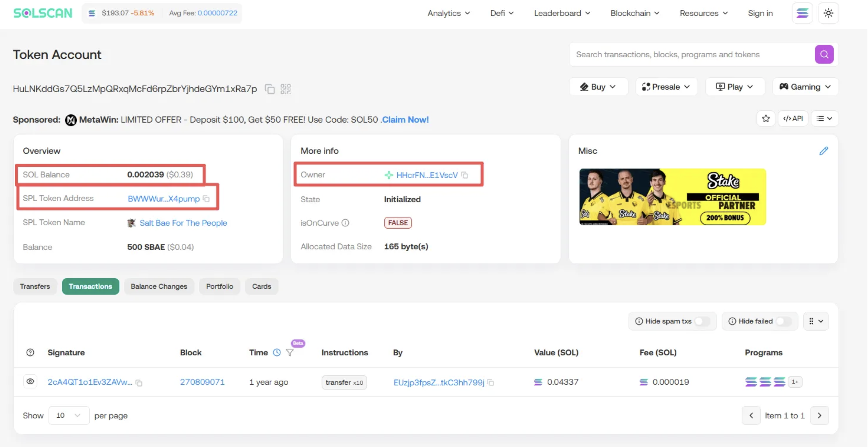Image resolution: width=868 pixels, height=447 pixels.
Task: Open Salt Bae For The People link
Action: (183, 223)
